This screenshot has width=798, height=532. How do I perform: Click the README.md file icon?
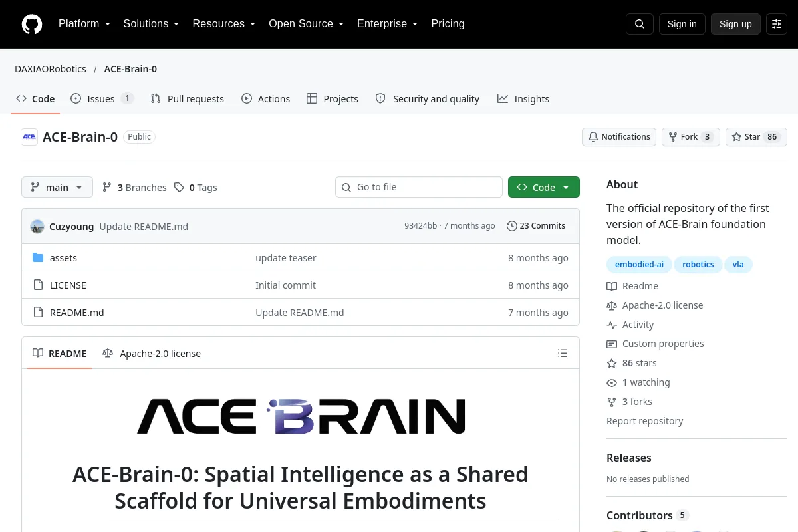38,313
